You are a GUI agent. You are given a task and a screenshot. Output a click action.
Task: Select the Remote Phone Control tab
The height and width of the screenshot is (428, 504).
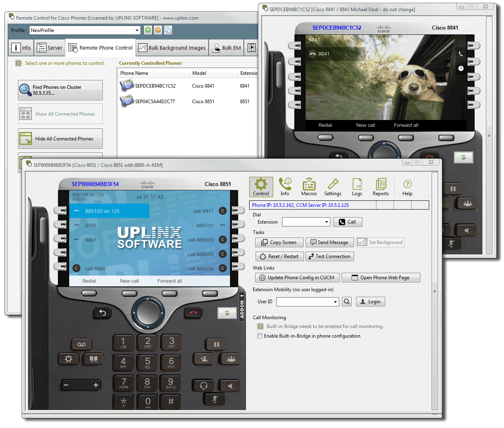click(101, 48)
